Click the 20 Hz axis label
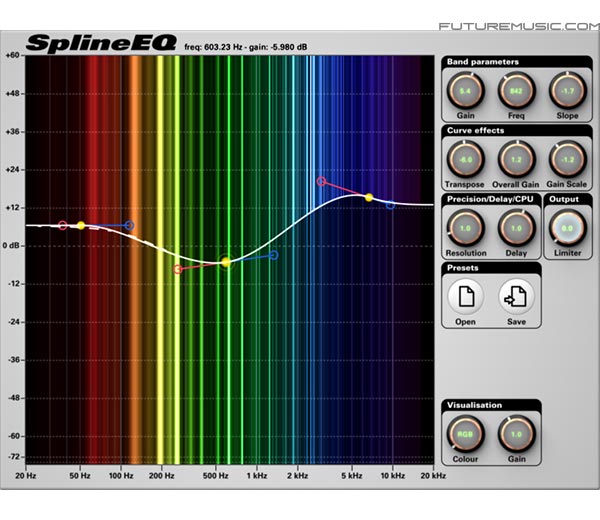Screen dimensions: 600x520 (26, 476)
